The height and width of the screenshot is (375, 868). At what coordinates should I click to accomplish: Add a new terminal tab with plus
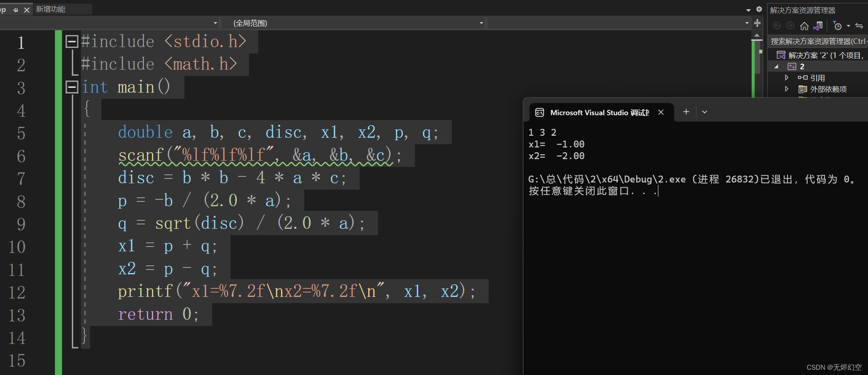[x=686, y=112]
